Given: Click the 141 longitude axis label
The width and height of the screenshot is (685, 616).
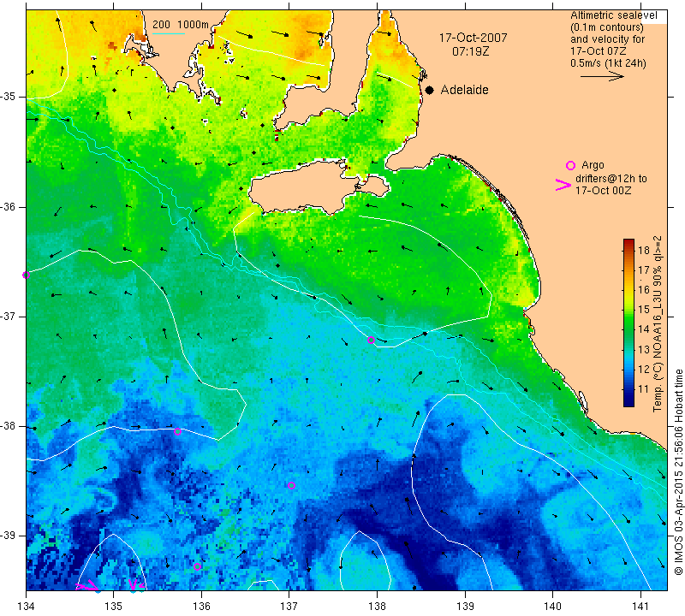Looking at the screenshot, I should (640, 606).
